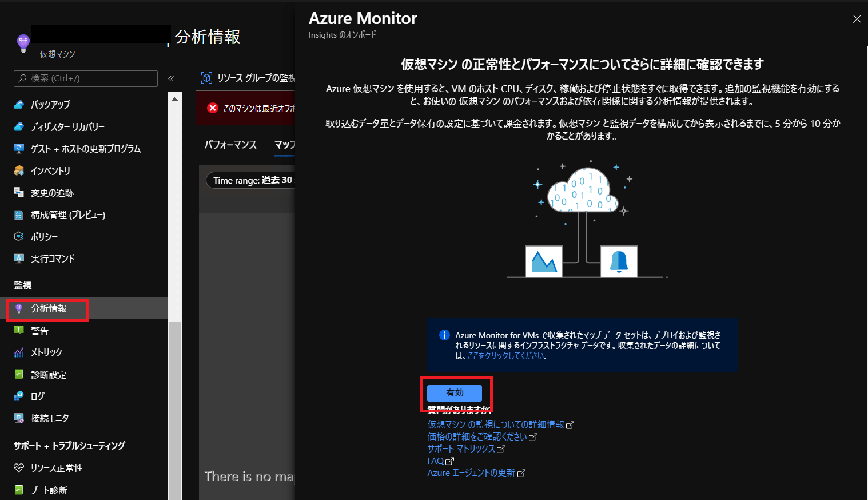Click the sidebar scrollbar thumb
Viewport: 868px width, 500px height.
coord(174,411)
